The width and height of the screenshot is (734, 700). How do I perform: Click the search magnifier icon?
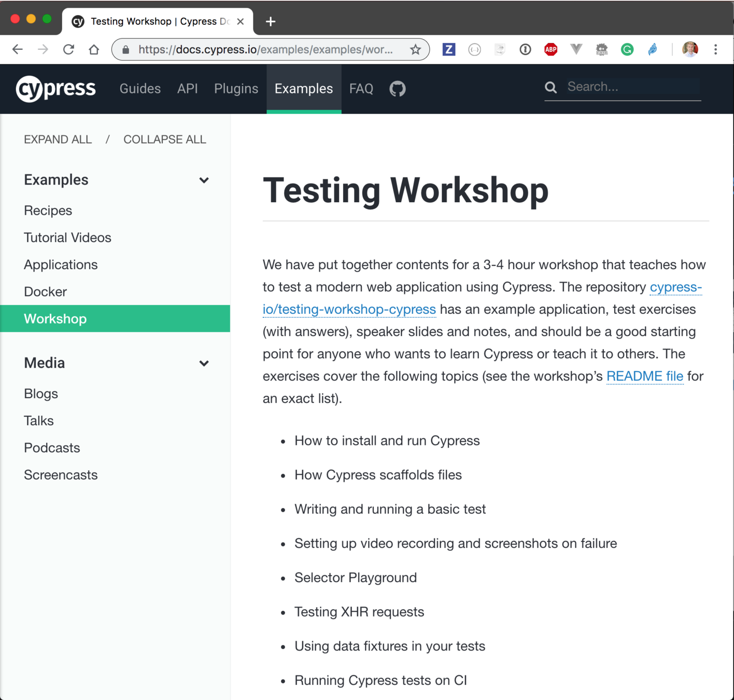click(550, 88)
